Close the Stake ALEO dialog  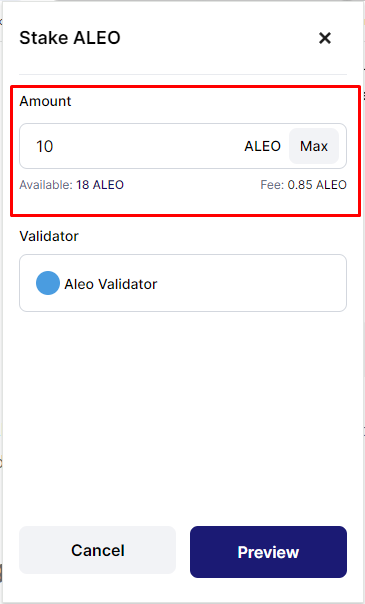pyautogui.click(x=325, y=38)
